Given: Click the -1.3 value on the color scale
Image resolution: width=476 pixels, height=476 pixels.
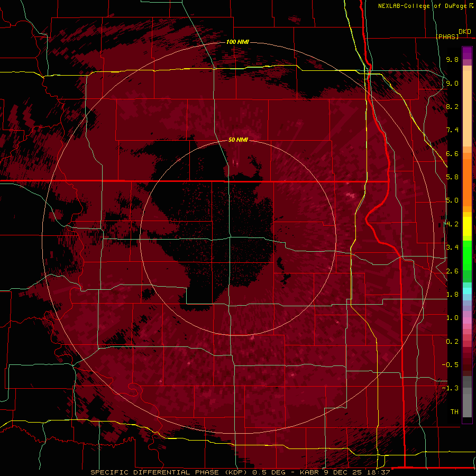Looking at the screenshot, I should (x=450, y=388).
